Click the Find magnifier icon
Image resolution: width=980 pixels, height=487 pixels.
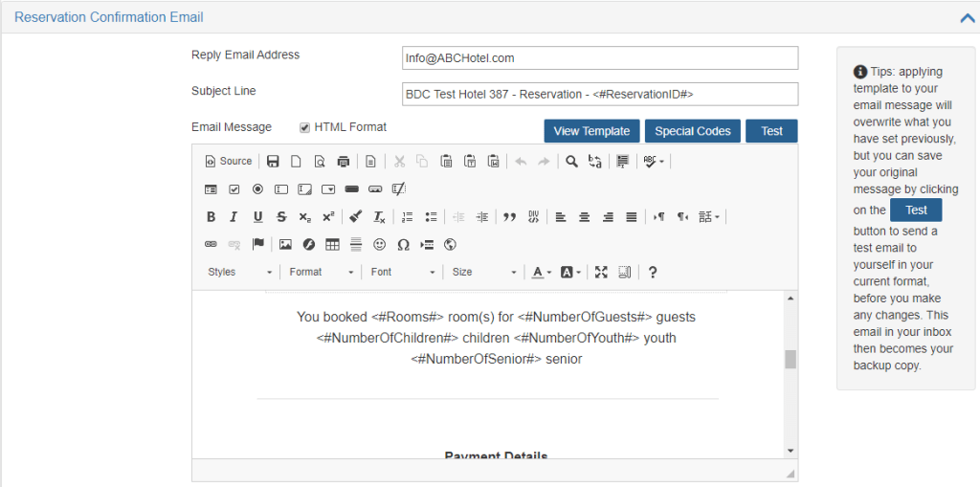click(x=571, y=162)
